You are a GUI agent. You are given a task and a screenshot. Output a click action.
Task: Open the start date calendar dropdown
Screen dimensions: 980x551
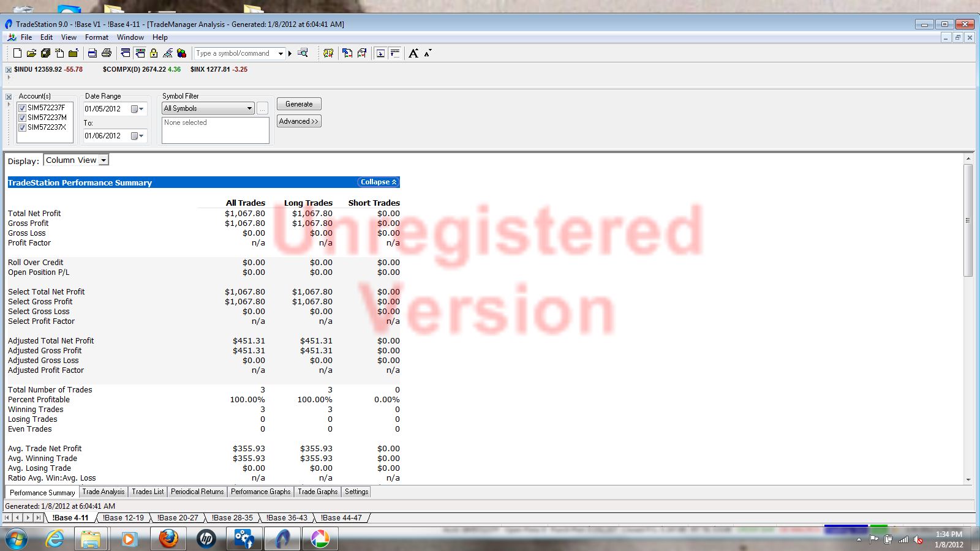pos(138,109)
